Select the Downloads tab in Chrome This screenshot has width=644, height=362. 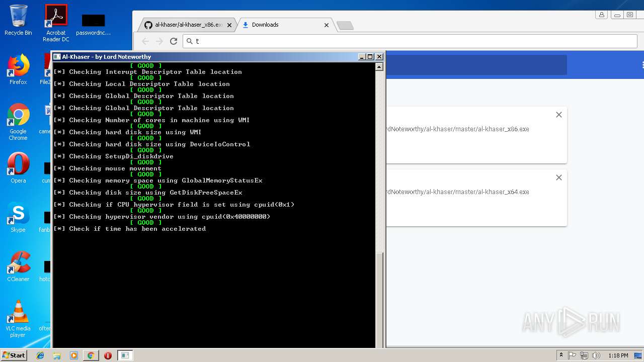tap(285, 25)
